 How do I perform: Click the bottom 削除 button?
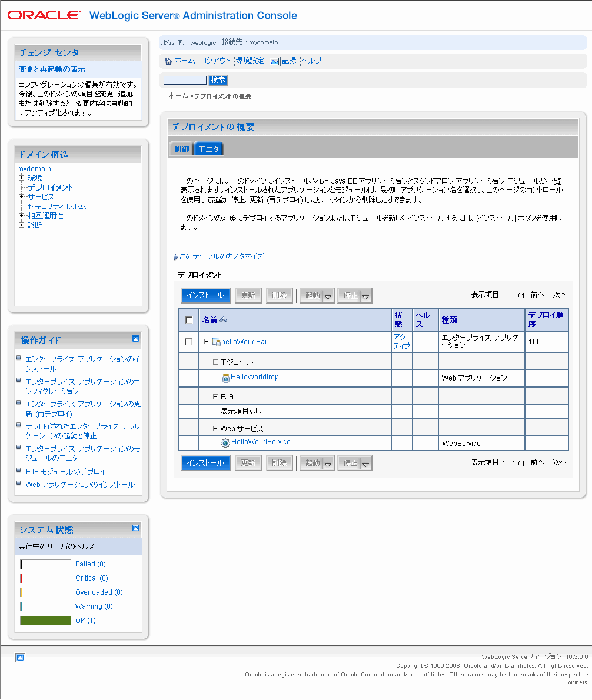pos(279,463)
